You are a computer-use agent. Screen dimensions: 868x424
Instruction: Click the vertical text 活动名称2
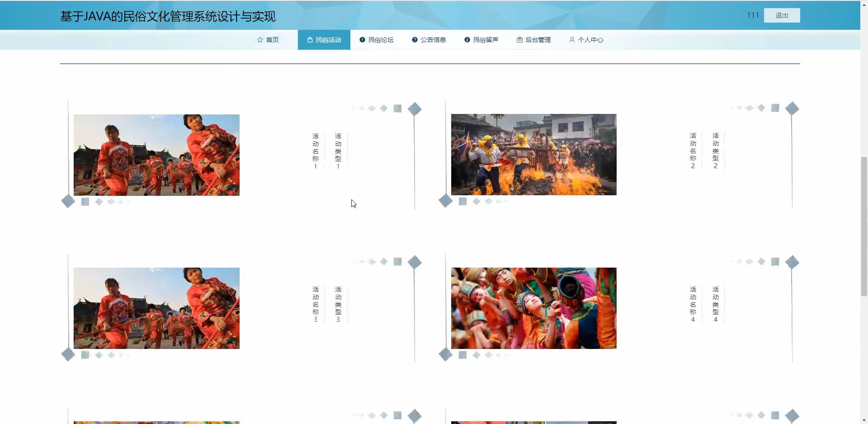click(x=693, y=151)
